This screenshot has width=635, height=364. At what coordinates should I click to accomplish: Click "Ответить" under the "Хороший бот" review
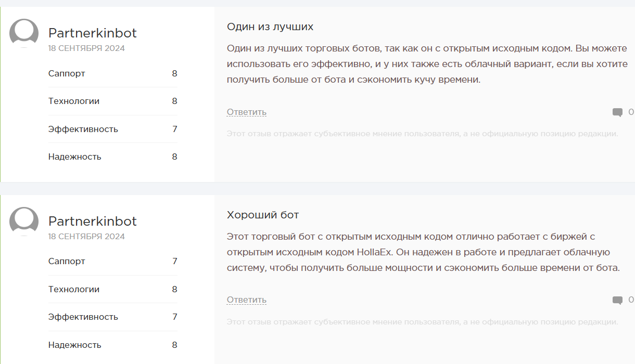tap(246, 300)
